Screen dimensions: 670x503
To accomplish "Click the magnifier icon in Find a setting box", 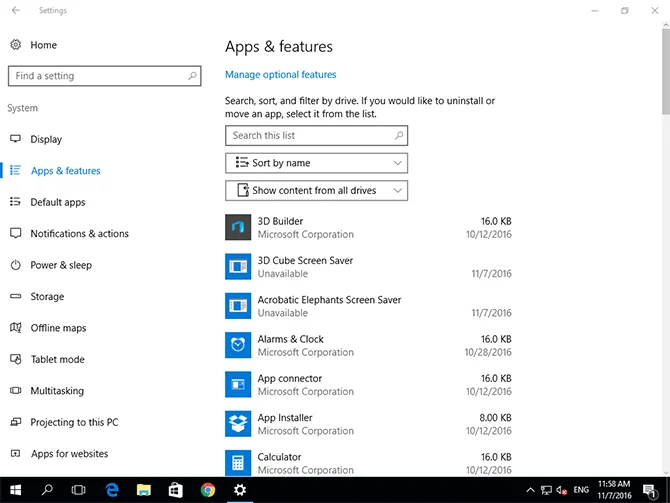I will tap(192, 76).
